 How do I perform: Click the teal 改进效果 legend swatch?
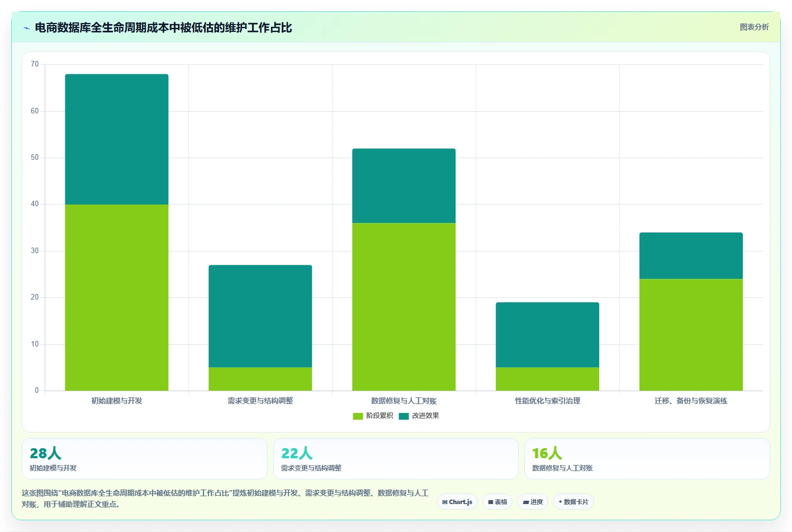(x=404, y=416)
